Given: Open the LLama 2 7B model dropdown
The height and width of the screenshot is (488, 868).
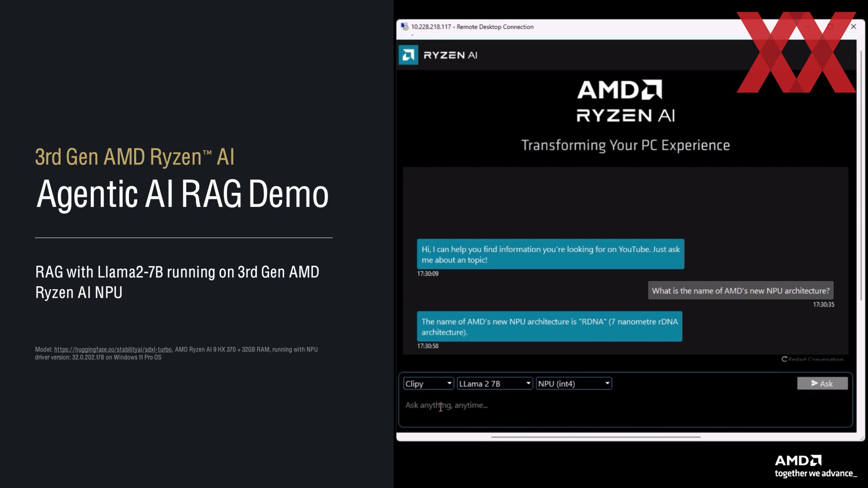Looking at the screenshot, I should coord(495,384).
